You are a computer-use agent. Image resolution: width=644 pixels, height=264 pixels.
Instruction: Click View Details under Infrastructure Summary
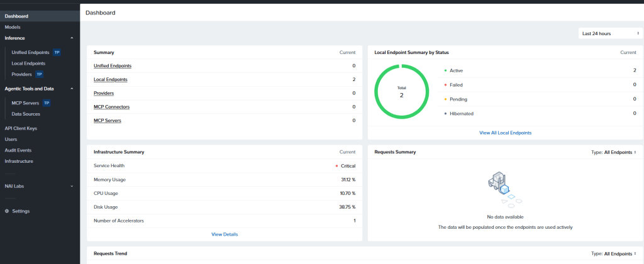click(225, 234)
